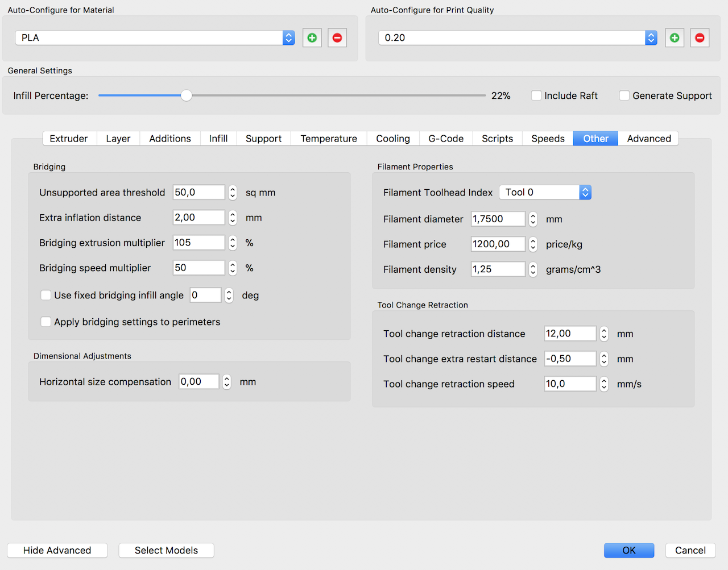Image resolution: width=728 pixels, height=570 pixels.
Task: Click the Filament price input field
Action: tap(498, 244)
